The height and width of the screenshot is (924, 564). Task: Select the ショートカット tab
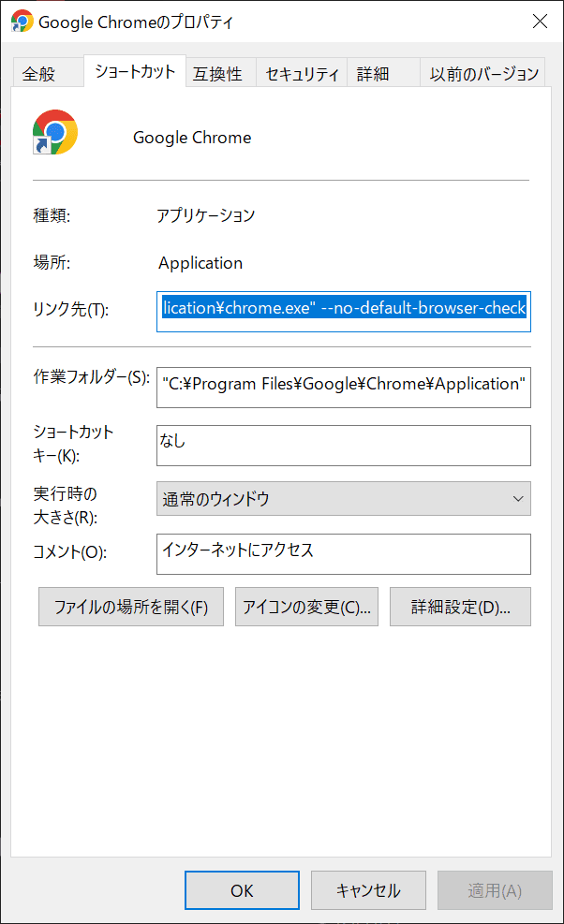pyautogui.click(x=135, y=71)
